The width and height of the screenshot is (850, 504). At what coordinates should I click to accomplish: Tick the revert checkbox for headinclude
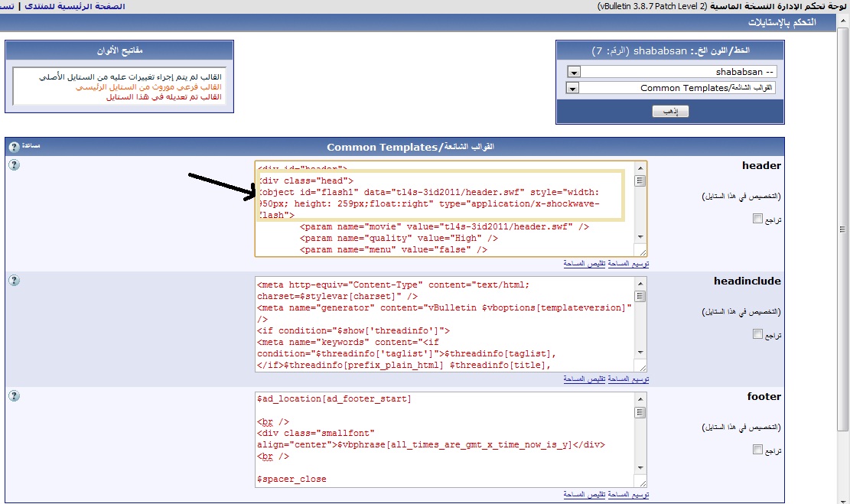(757, 334)
